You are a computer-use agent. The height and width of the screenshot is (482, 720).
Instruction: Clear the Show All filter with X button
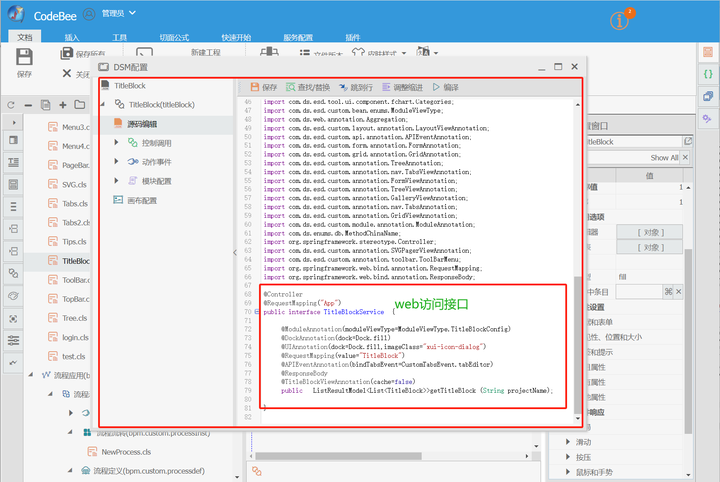(x=685, y=157)
